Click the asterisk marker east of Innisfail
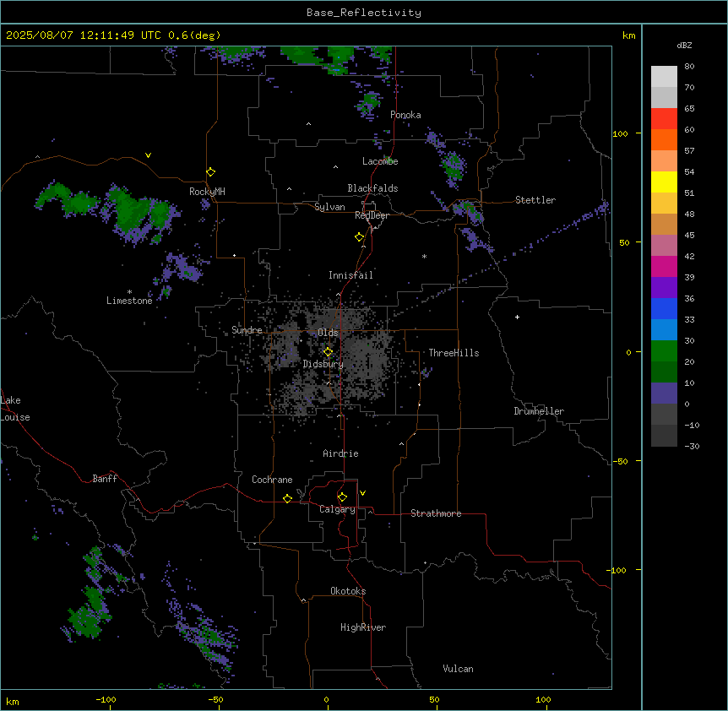 pos(424,256)
